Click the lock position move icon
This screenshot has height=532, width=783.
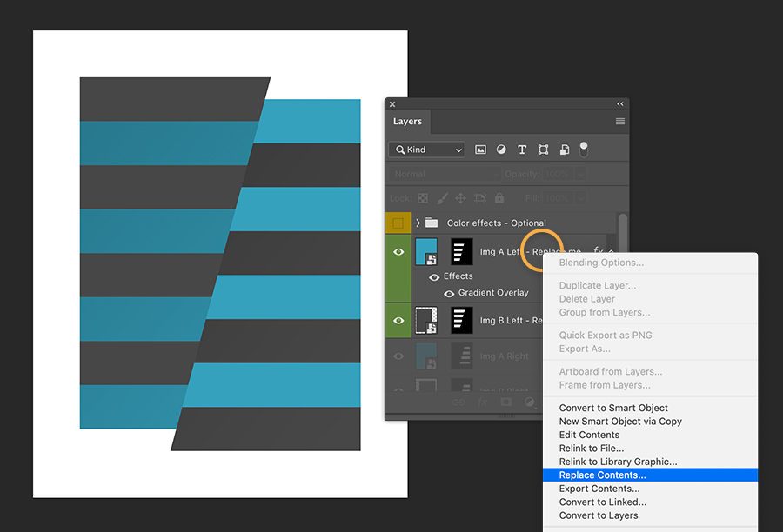click(x=461, y=198)
